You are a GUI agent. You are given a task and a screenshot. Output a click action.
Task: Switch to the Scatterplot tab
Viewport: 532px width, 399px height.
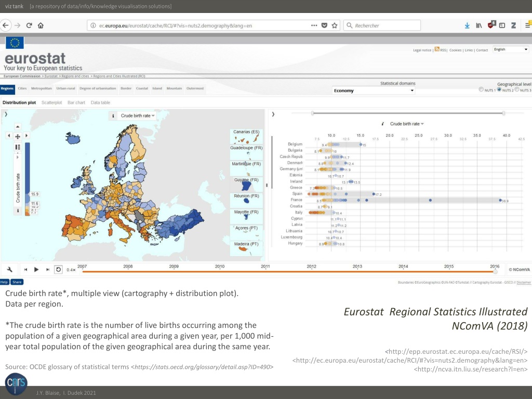click(51, 102)
